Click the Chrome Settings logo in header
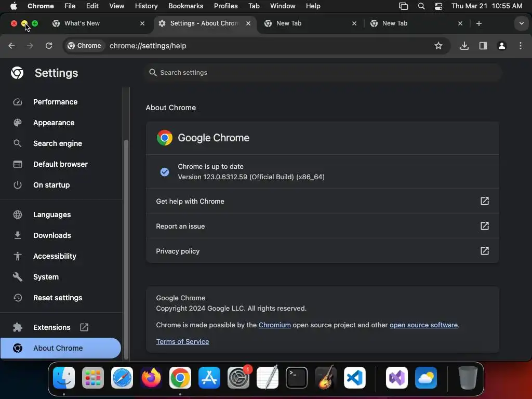This screenshot has width=532, height=399. (17, 73)
